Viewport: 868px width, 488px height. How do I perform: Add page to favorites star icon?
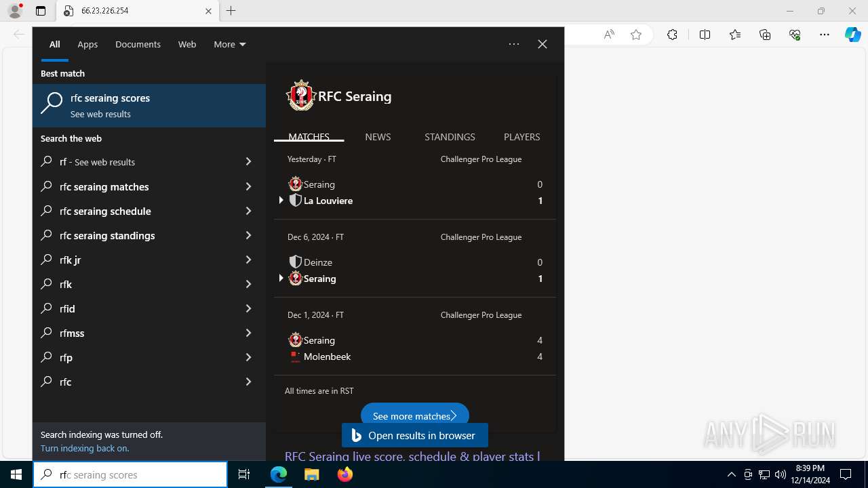coord(636,35)
